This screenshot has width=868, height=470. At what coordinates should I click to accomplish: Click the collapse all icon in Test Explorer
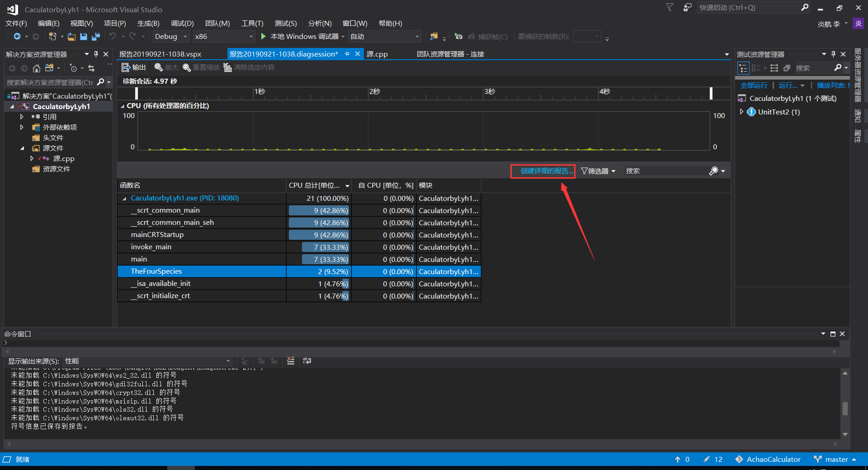(787, 68)
